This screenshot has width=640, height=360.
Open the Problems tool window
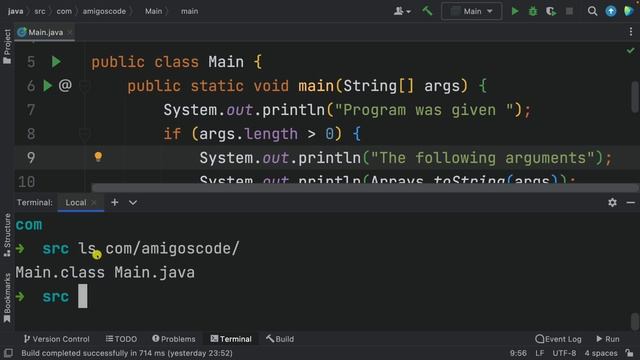tap(173, 339)
